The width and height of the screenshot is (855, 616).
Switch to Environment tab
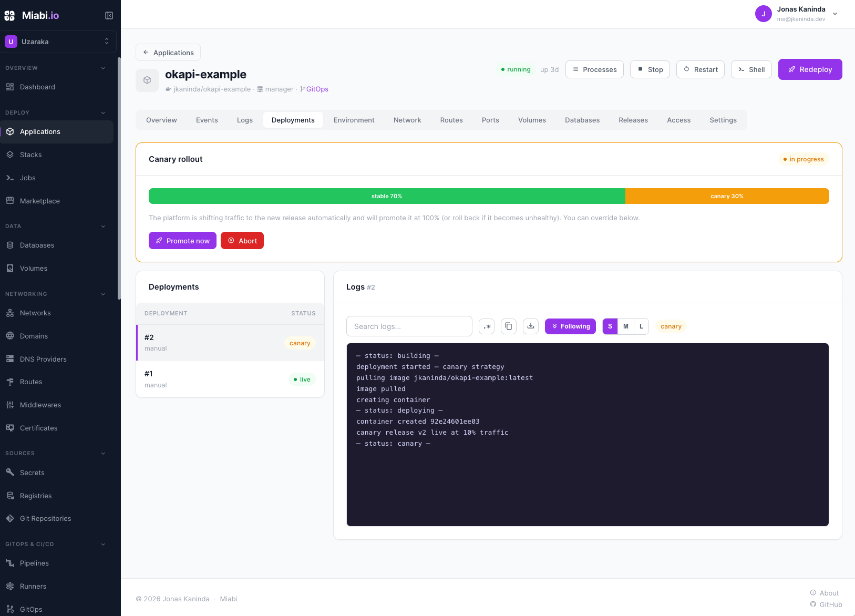(354, 120)
